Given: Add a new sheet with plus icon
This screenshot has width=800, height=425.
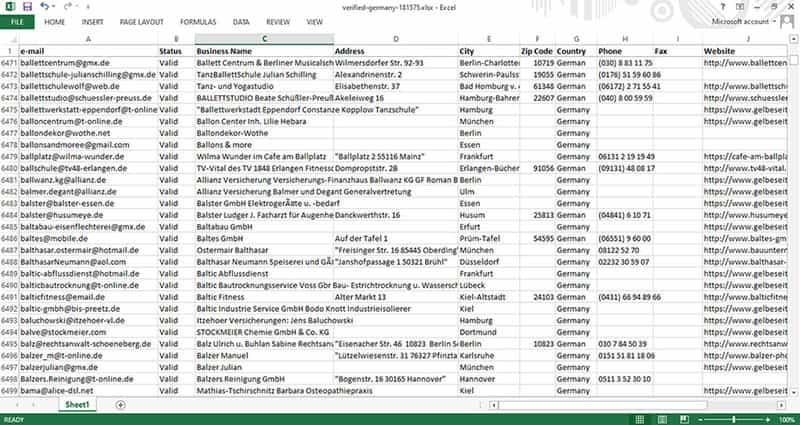Looking at the screenshot, I should [x=120, y=405].
